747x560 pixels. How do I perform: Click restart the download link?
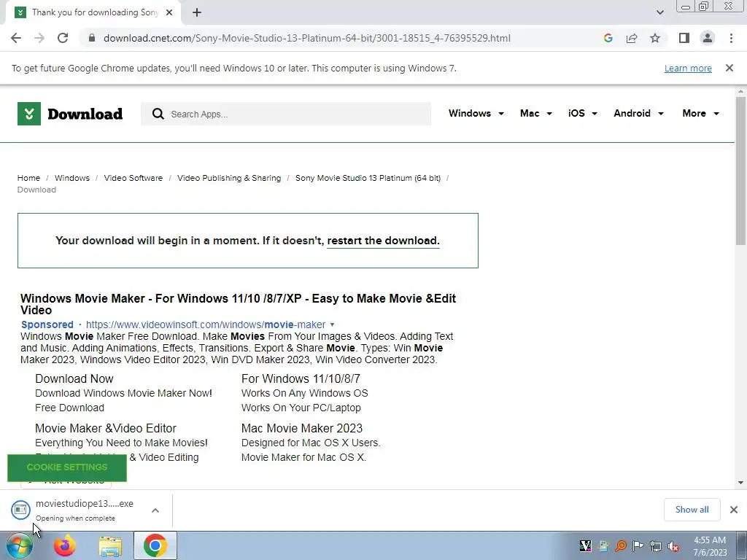[383, 241]
